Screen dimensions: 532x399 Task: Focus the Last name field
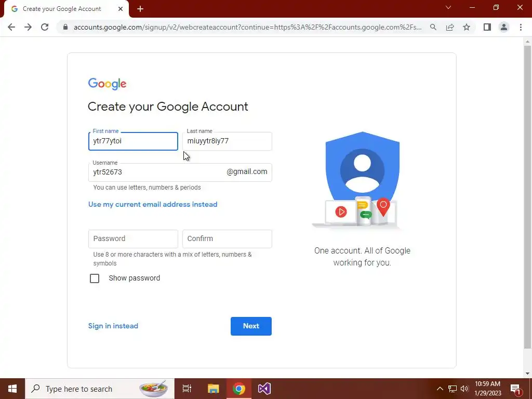[227, 141]
